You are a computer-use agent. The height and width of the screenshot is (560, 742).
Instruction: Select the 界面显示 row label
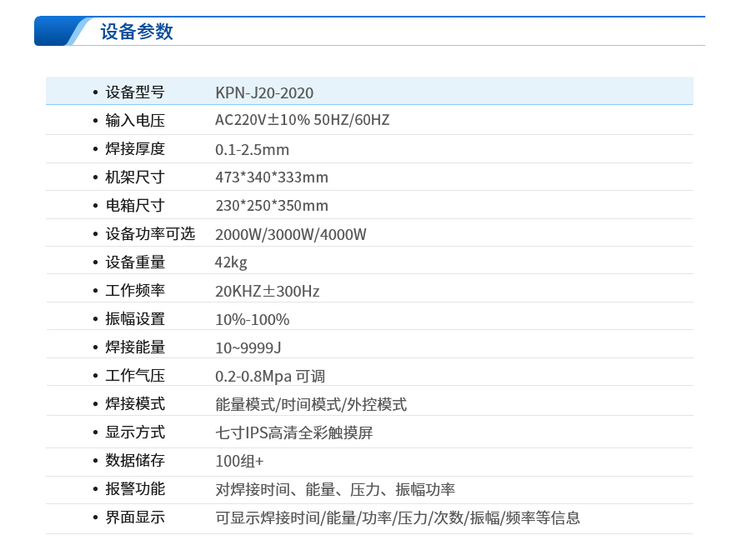[135, 517]
